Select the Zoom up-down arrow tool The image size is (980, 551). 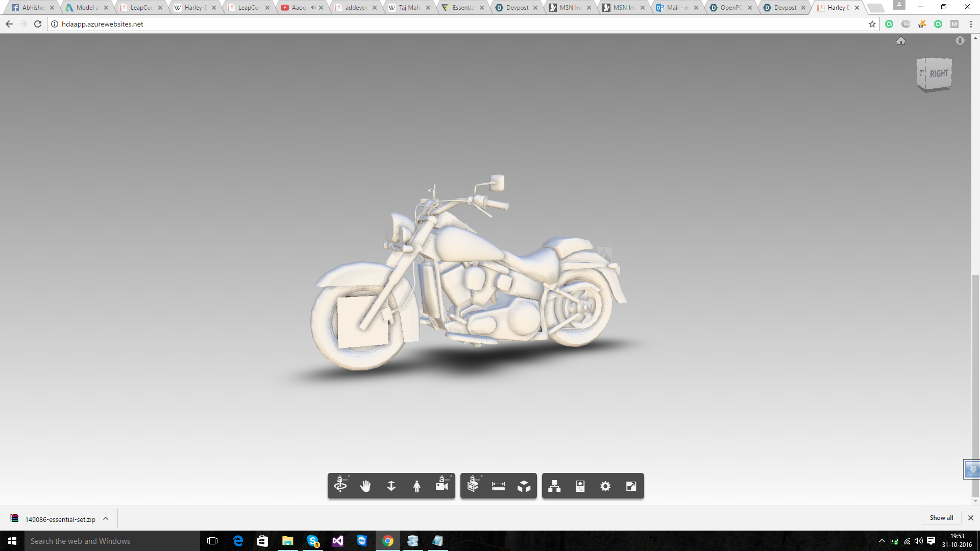coord(391,486)
